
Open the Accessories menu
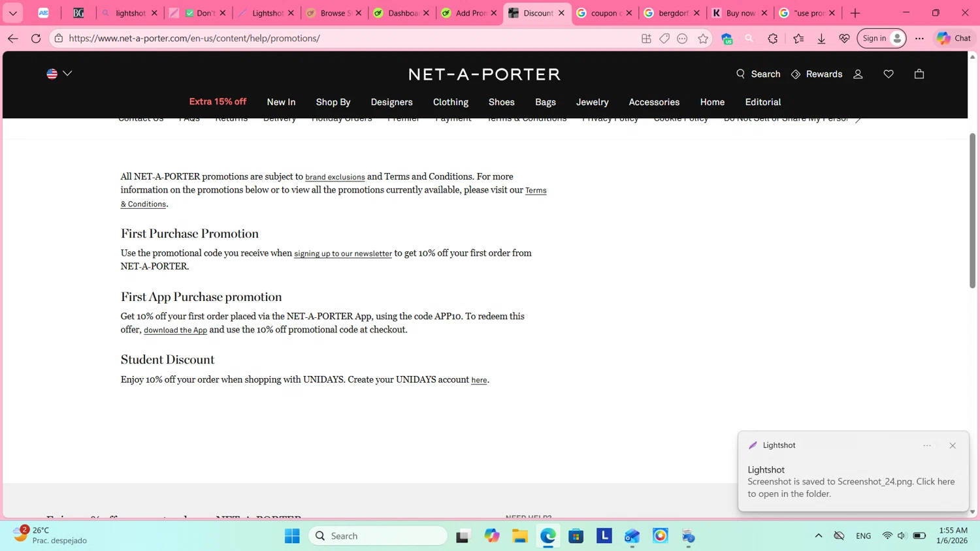pos(654,102)
